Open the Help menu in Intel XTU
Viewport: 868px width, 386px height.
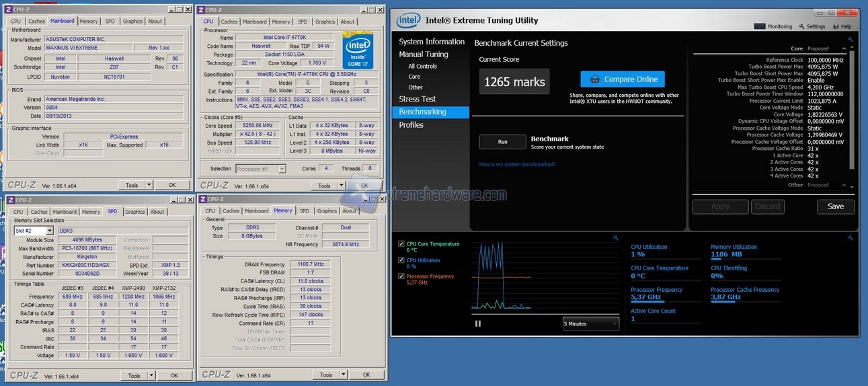pos(842,27)
